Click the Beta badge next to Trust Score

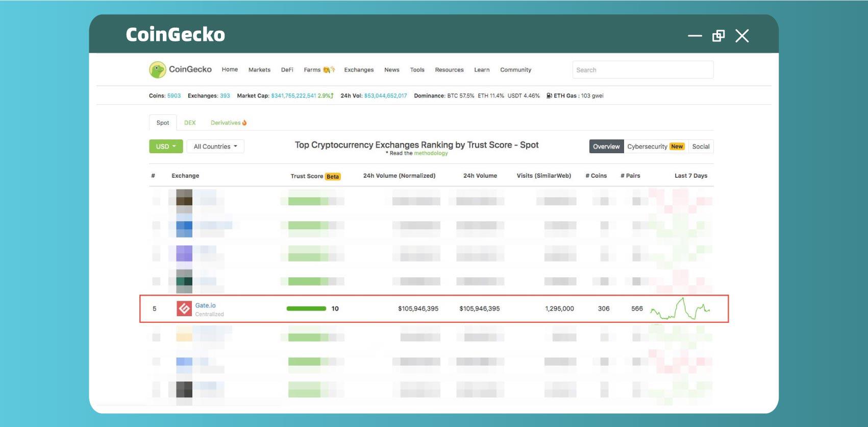[x=333, y=177]
